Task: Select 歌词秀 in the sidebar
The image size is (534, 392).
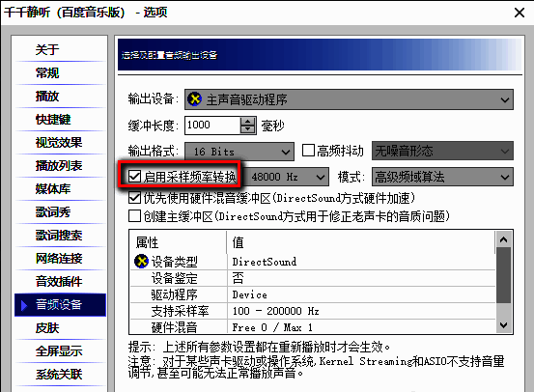Action: click(53, 211)
